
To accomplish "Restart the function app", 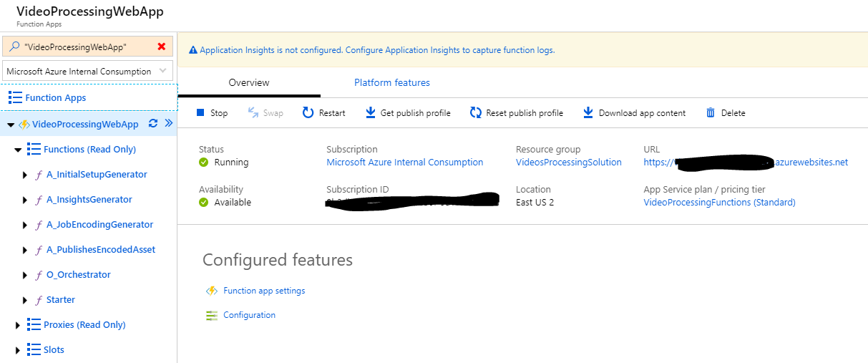I will pos(324,113).
